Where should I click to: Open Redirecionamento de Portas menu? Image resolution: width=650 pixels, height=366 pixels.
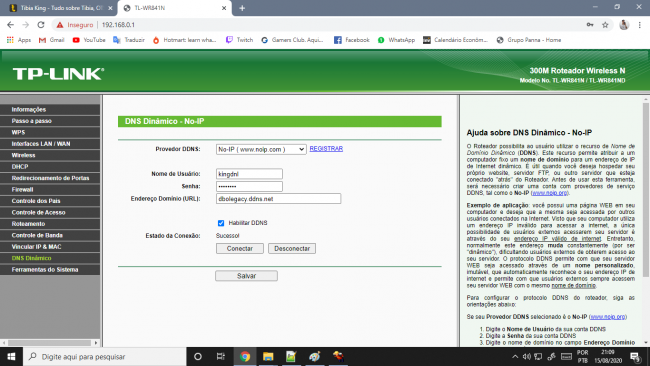tap(50, 178)
